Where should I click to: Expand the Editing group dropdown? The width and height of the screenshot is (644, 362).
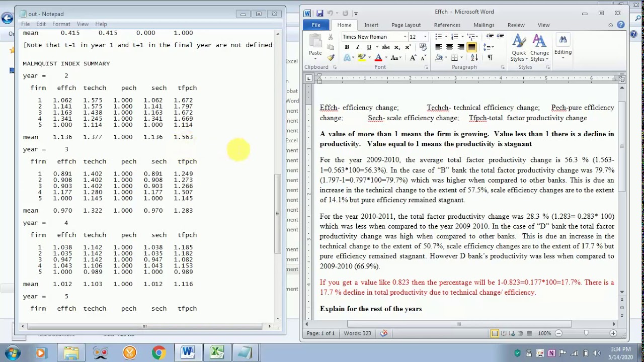[563, 46]
